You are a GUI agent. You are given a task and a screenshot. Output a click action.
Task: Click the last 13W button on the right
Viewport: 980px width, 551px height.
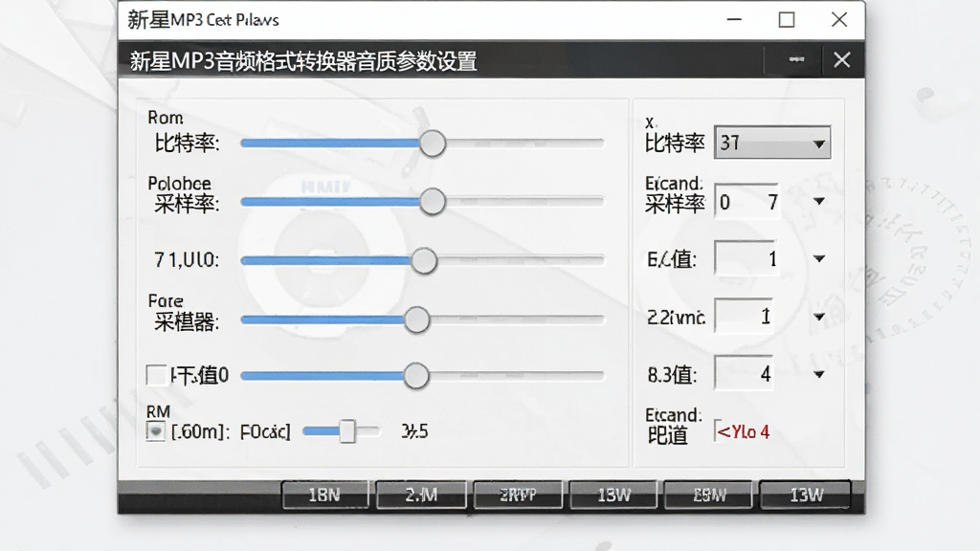click(806, 495)
